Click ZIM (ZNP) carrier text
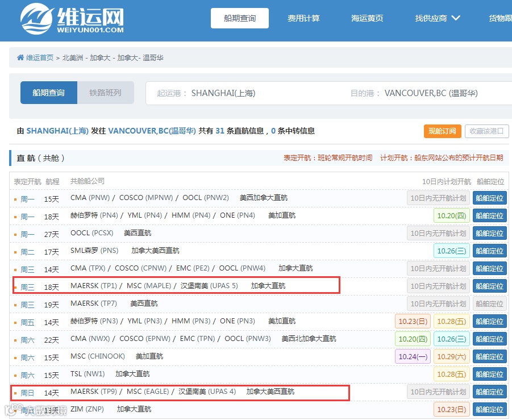Image resolution: width=512 pixels, height=420 pixels. tap(87, 410)
